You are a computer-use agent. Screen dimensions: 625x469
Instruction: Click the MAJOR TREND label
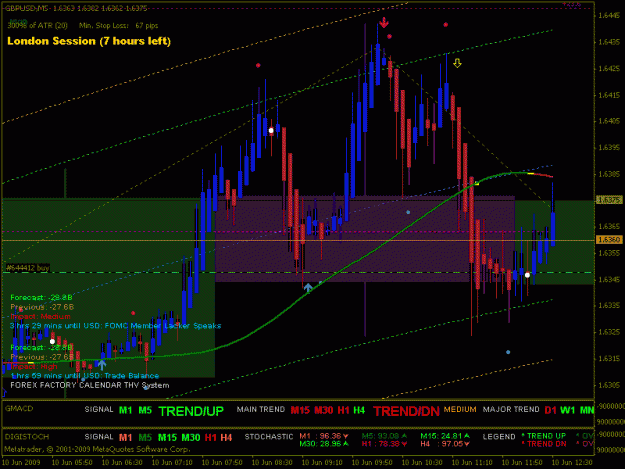(x=511, y=410)
